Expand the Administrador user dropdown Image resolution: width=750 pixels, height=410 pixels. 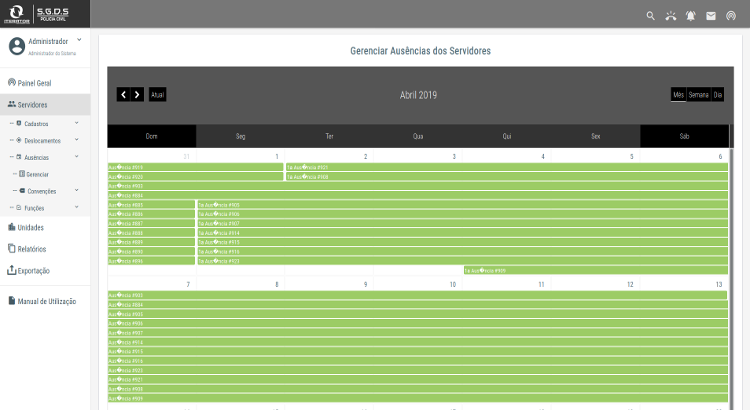[x=79, y=41]
